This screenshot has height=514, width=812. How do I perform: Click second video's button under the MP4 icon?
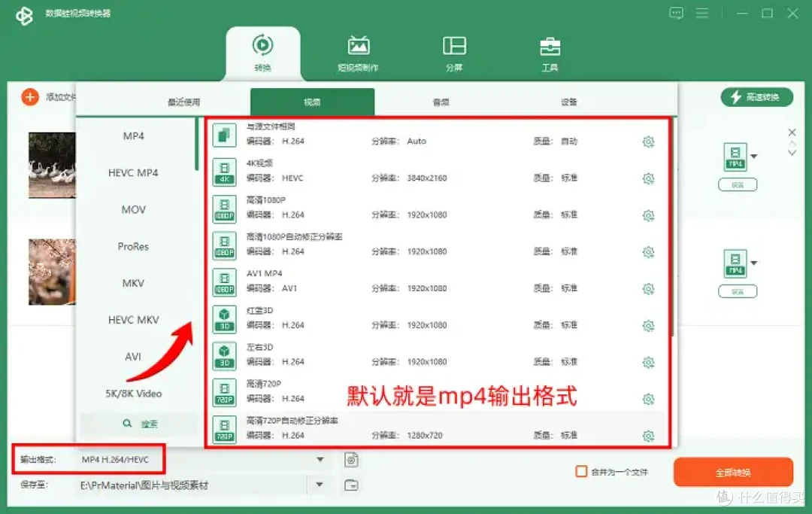pos(738,292)
